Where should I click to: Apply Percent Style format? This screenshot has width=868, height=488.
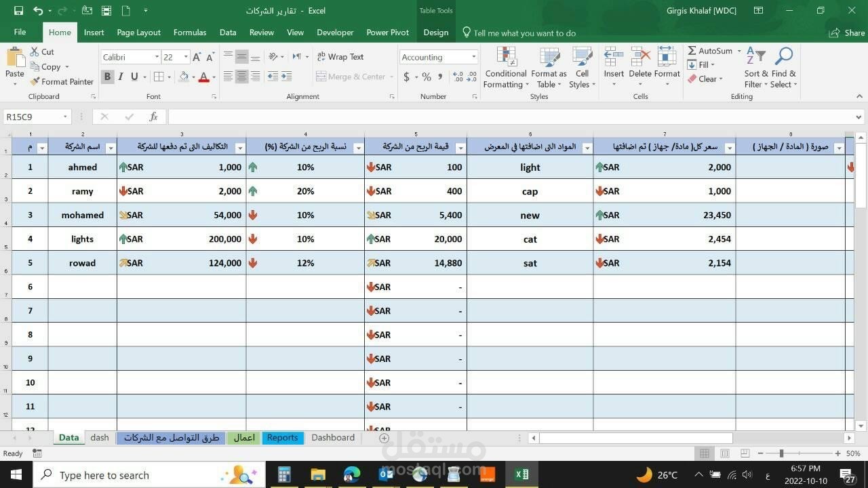pyautogui.click(x=427, y=77)
